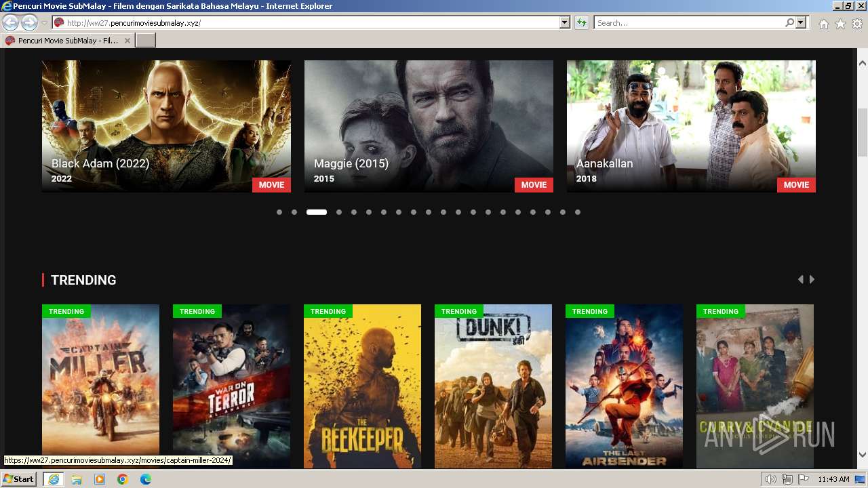
Task: Select the fifth slider pagination dot
Action: point(354,212)
